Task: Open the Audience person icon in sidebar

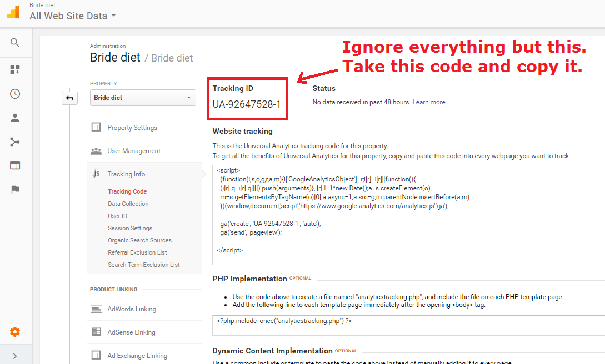Action: pyautogui.click(x=14, y=118)
